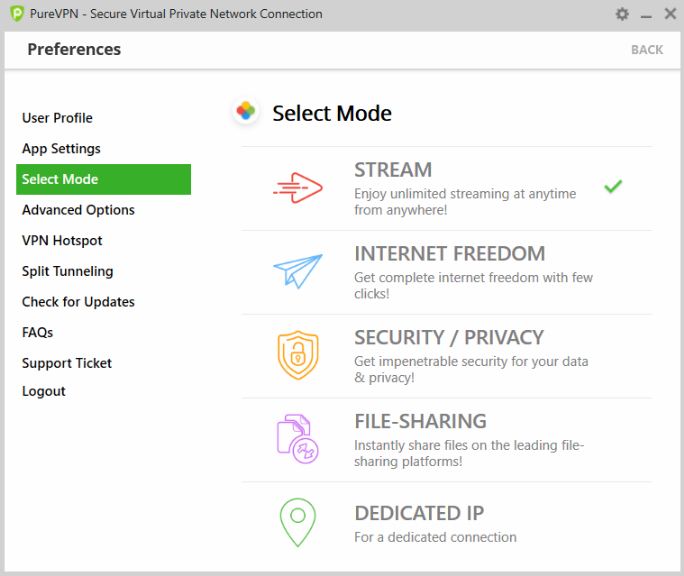The height and width of the screenshot is (576, 684).
Task: Choose the FILE-SHARING mode heading
Action: [420, 421]
